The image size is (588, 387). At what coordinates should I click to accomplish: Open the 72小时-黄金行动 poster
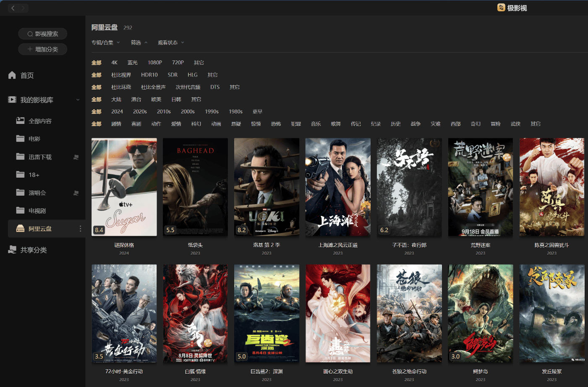click(124, 313)
